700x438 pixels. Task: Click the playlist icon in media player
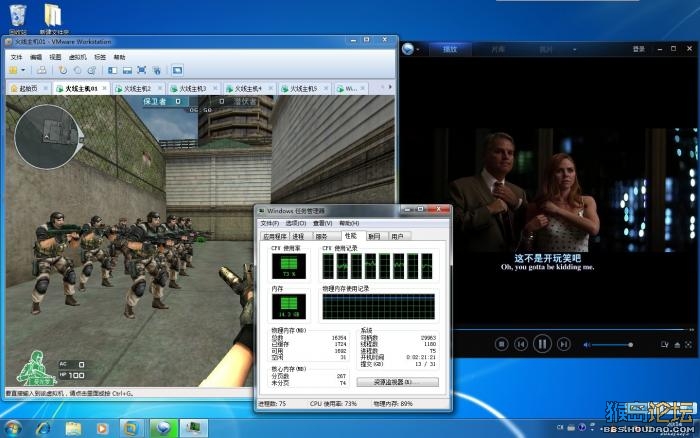coord(665,345)
